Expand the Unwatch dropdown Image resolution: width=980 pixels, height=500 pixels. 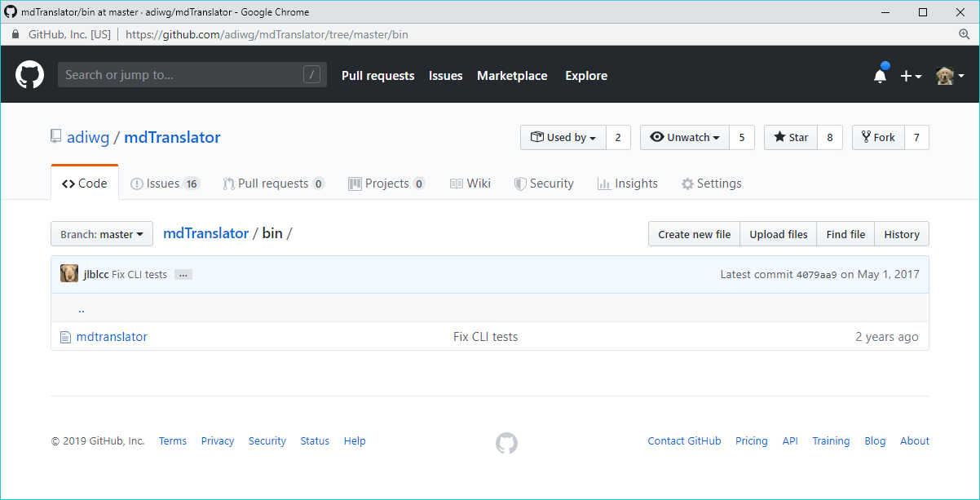(x=685, y=138)
